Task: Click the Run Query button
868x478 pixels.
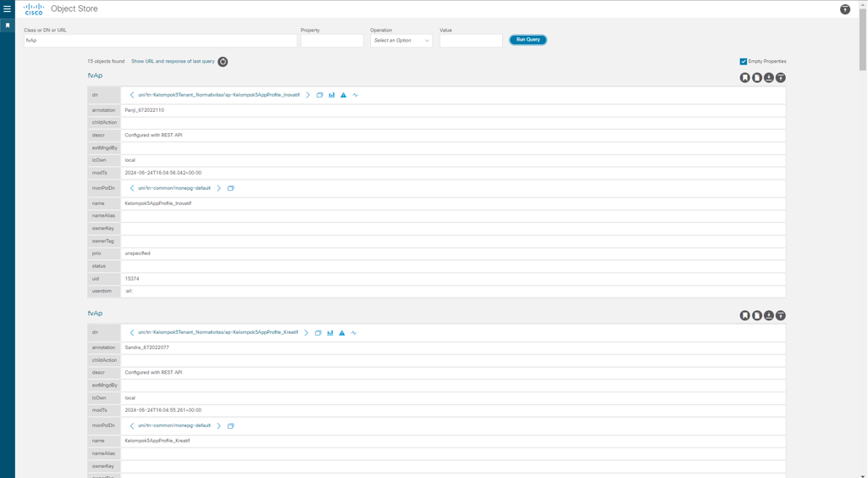Action: [x=528, y=40]
